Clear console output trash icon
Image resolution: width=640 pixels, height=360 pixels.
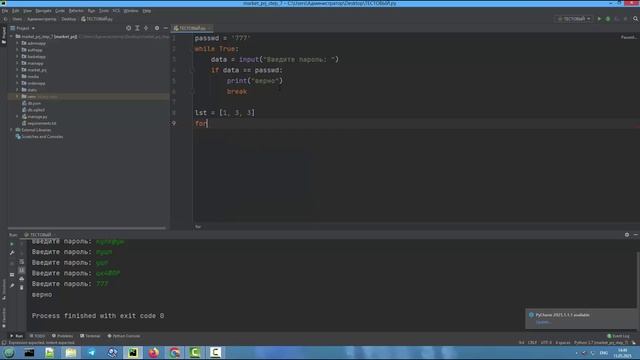(x=22, y=287)
